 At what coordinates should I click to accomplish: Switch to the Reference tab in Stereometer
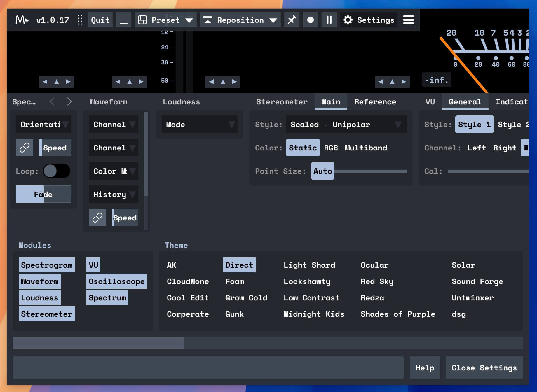375,102
